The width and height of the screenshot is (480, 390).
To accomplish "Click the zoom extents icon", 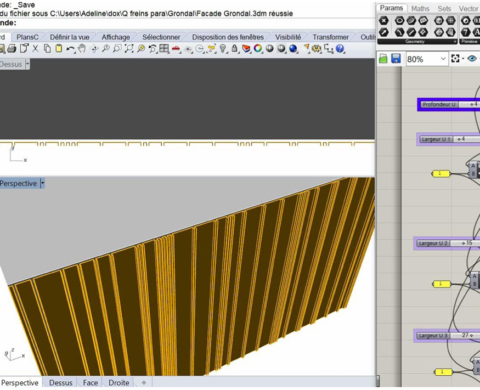I will click(129, 49).
